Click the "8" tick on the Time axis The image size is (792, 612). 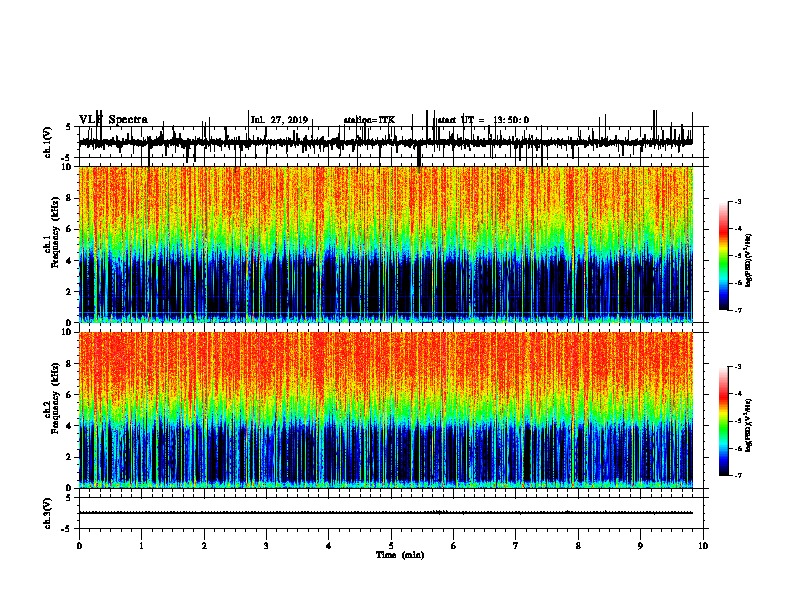pyautogui.click(x=578, y=546)
